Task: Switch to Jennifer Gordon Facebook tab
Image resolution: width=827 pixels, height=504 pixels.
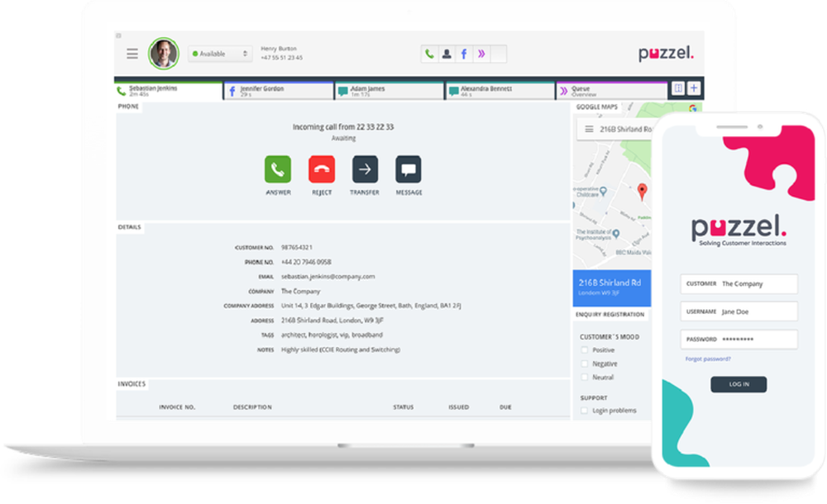Action: [x=280, y=91]
